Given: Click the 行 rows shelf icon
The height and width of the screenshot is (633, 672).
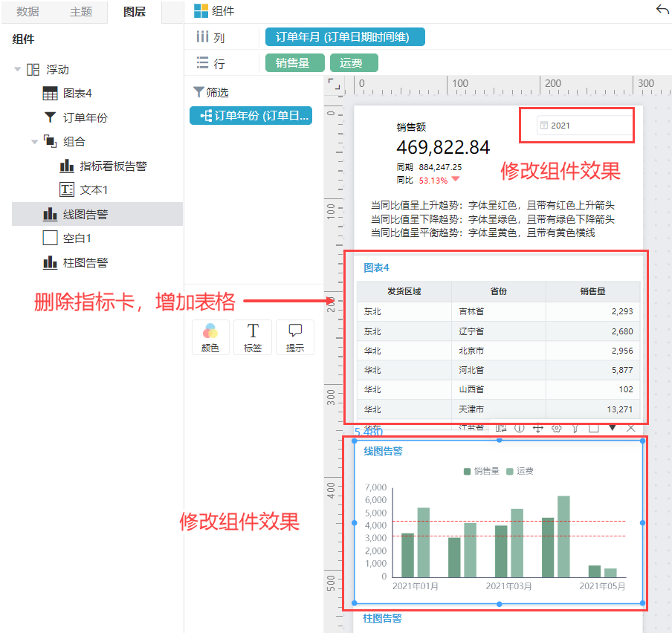Looking at the screenshot, I should [202, 63].
